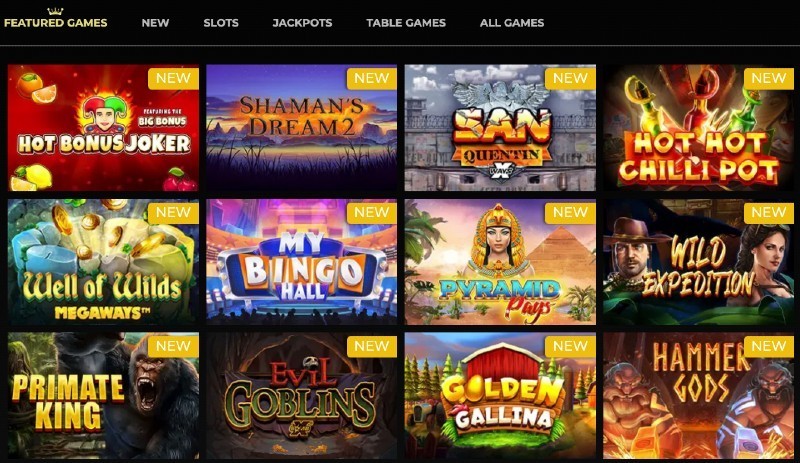800x463 pixels.
Task: Select the Slots category
Action: (221, 23)
